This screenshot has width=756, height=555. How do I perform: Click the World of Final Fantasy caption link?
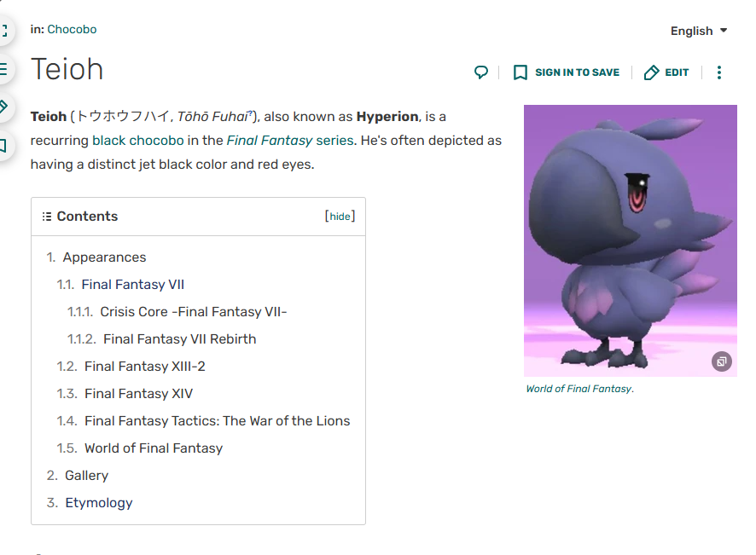click(x=579, y=389)
